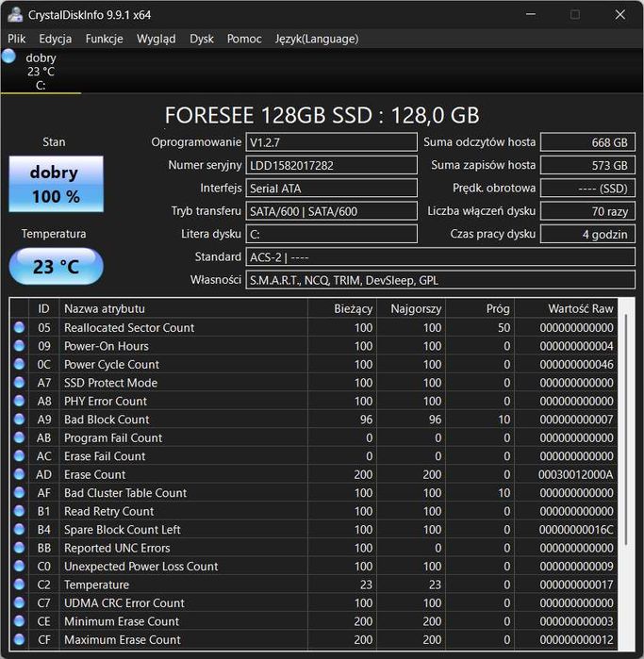Open the Dysk menu
Image resolution: width=644 pixels, height=659 pixels.
[x=202, y=39]
